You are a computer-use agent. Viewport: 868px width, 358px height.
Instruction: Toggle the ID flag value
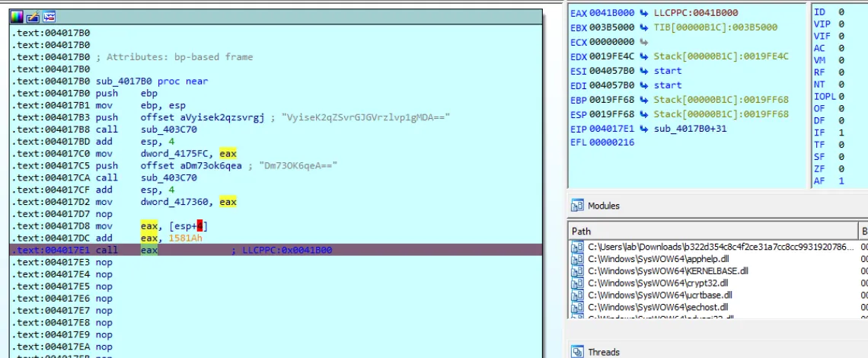click(x=841, y=12)
